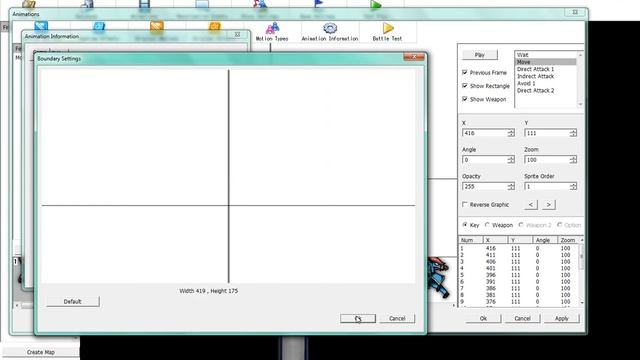The image size is (640, 360).
Task: Click the Angle column header
Action: point(544,240)
